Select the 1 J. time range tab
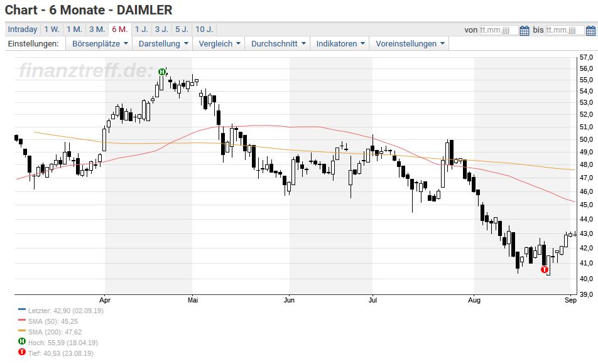This screenshot has width=598, height=364. pyautogui.click(x=141, y=29)
